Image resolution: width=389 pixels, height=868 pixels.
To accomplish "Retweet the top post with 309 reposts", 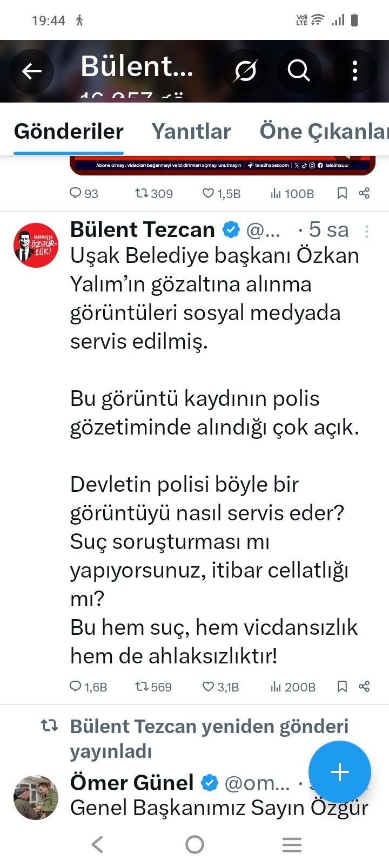I will 142,193.
